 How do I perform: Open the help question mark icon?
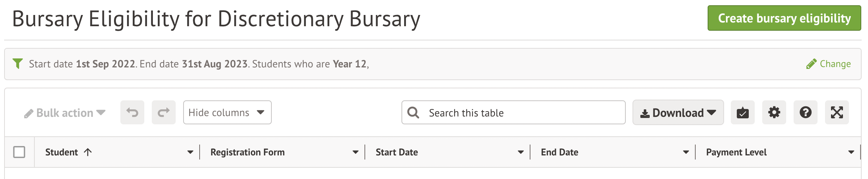pyautogui.click(x=805, y=112)
